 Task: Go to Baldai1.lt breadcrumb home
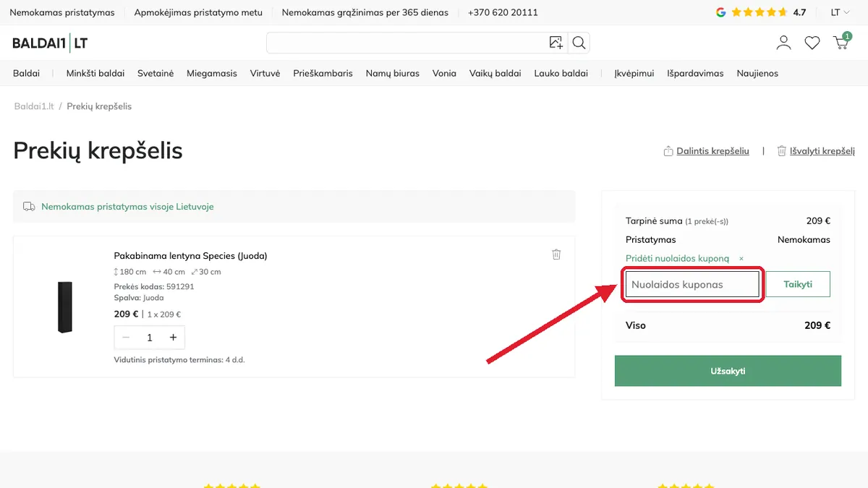pos(34,106)
